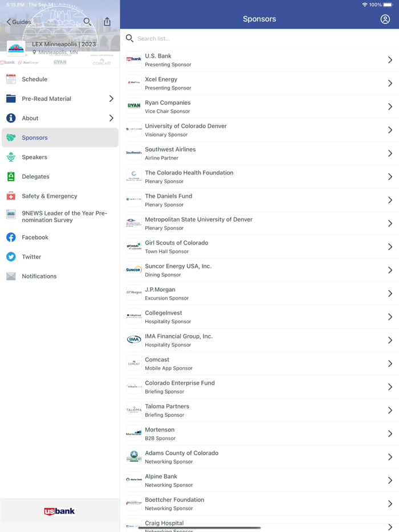Click the 9NEWS survey newspaper icon
Screen dimensions: 399x532
coord(11,214)
